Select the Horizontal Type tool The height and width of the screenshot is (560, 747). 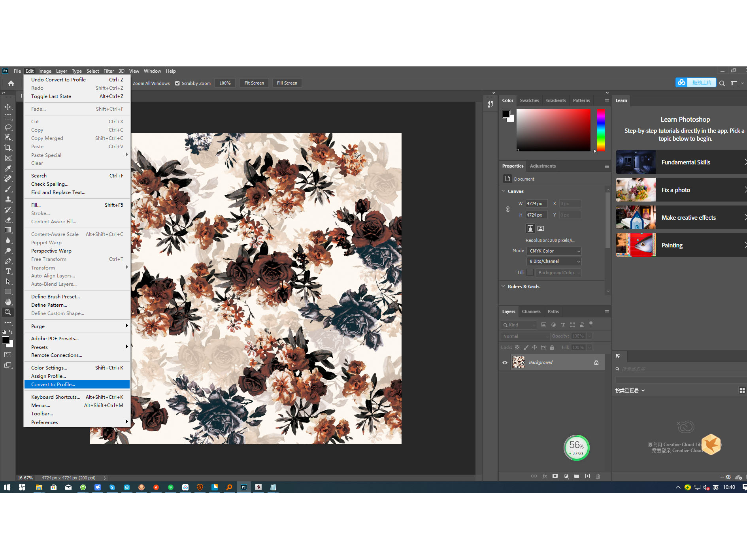8,272
